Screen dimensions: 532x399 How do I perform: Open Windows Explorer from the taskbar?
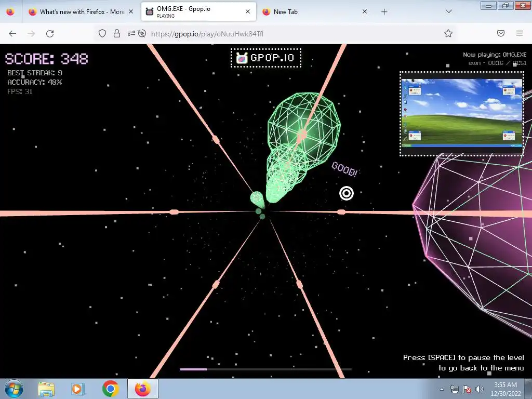pos(46,389)
